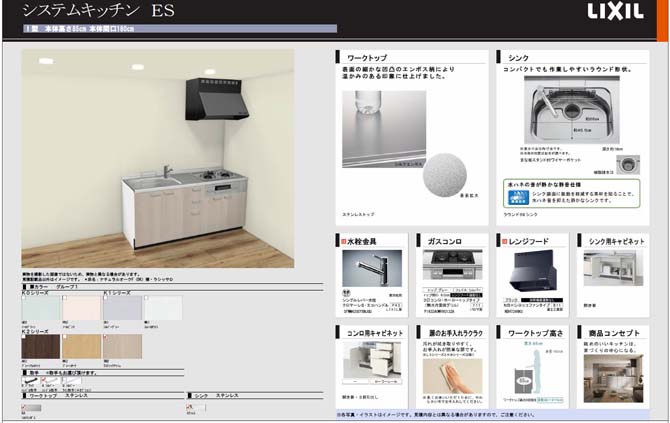The height and width of the screenshot is (423, 670).
Task: Click the red square icon beside 水栓金具
Action: [343, 241]
